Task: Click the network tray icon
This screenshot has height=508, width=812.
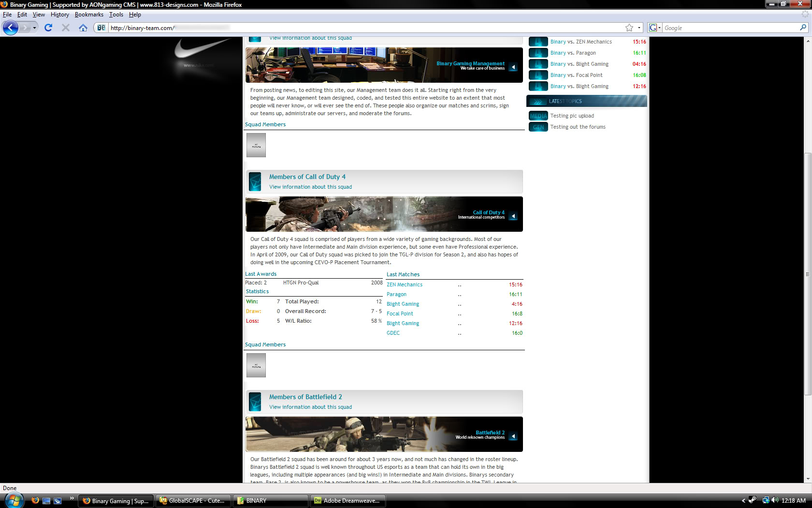Action: point(766,500)
